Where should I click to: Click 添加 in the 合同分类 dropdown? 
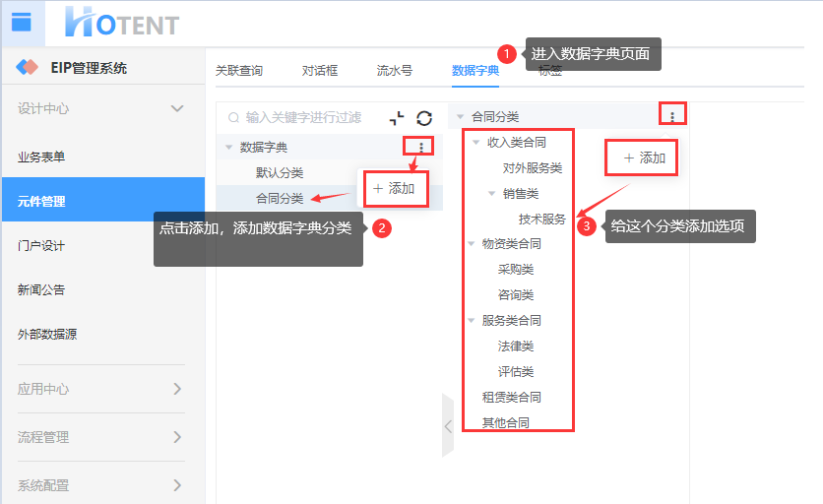pos(645,158)
